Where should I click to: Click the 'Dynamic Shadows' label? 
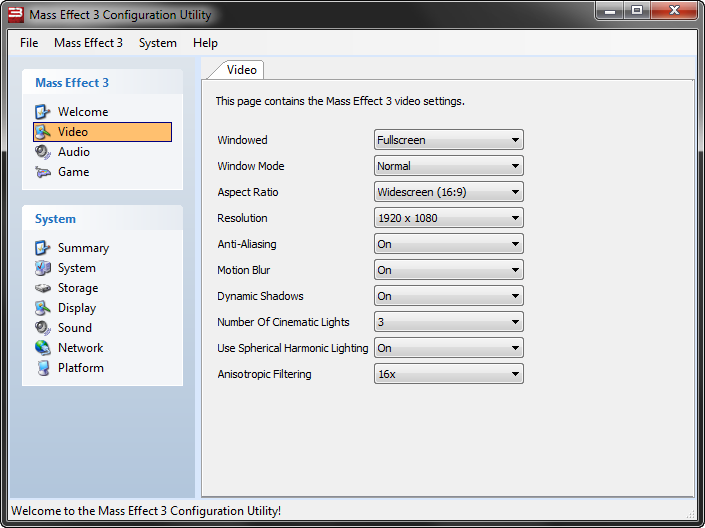click(x=260, y=296)
